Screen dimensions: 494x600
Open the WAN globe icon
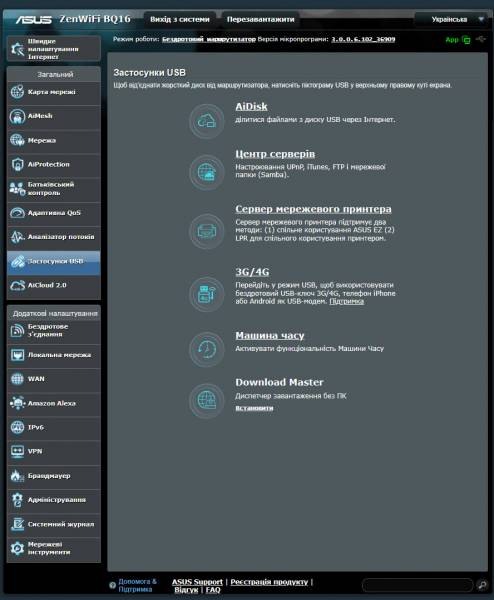click(17, 379)
